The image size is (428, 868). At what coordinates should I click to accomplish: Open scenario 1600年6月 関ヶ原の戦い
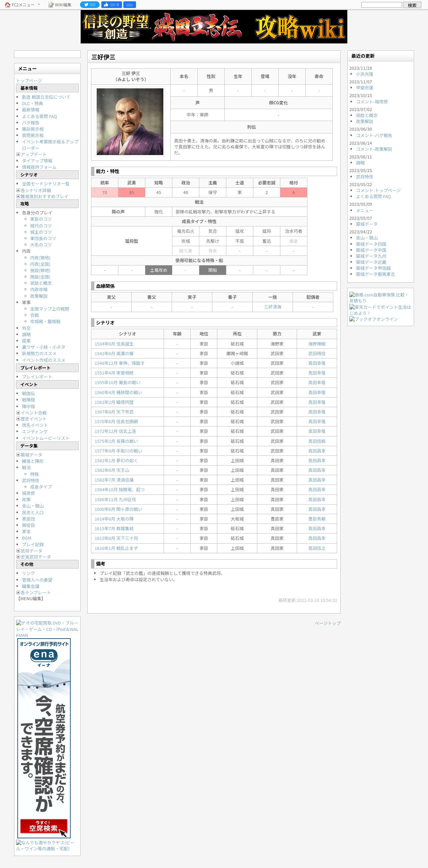tap(118, 510)
